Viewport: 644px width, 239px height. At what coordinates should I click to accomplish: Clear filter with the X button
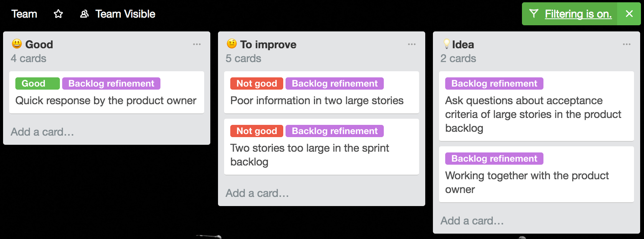point(629,14)
